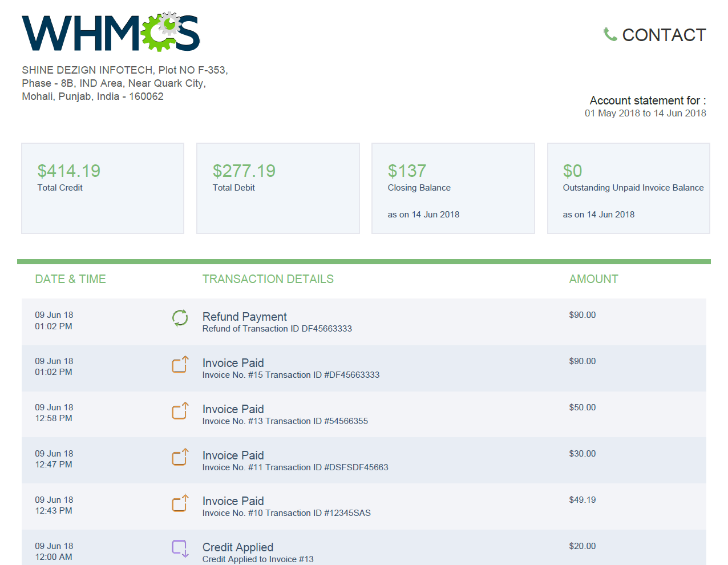Select the Total Debit summary card
Viewport: 728px width, 565px height.
point(278,188)
